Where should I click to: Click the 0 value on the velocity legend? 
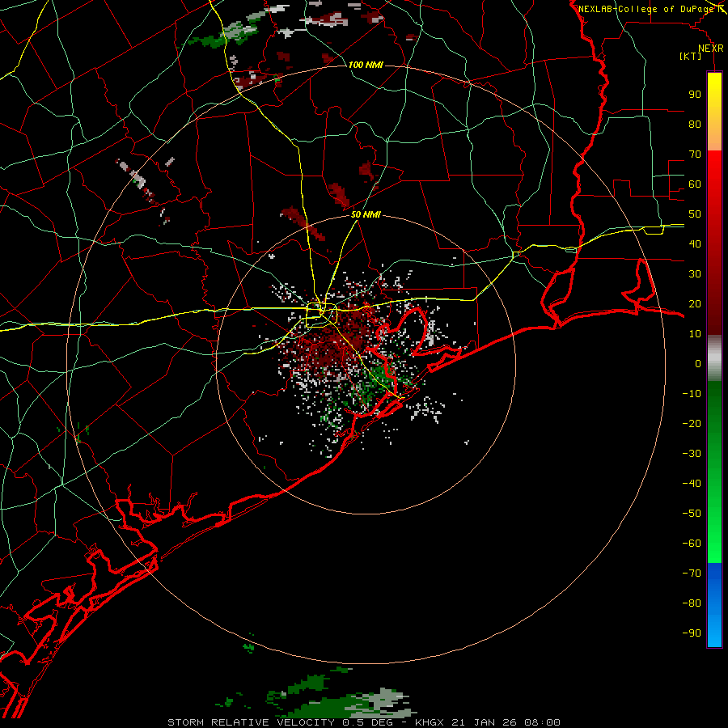pyautogui.click(x=698, y=363)
